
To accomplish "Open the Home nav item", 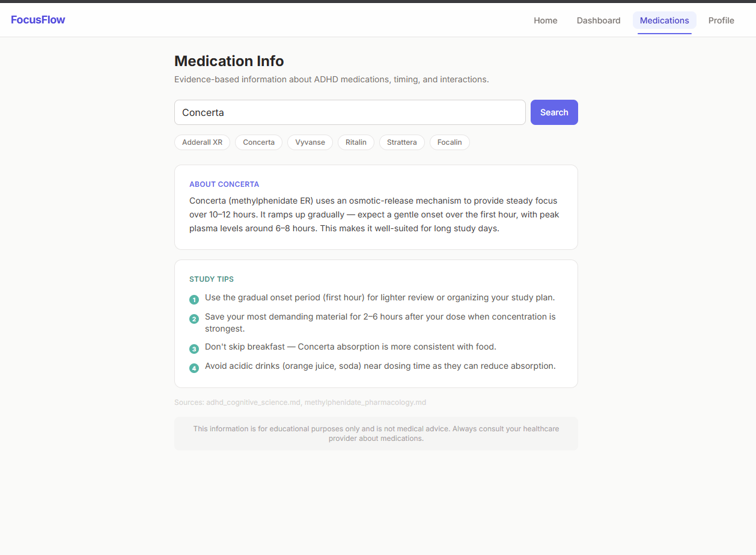I will pyautogui.click(x=546, y=20).
